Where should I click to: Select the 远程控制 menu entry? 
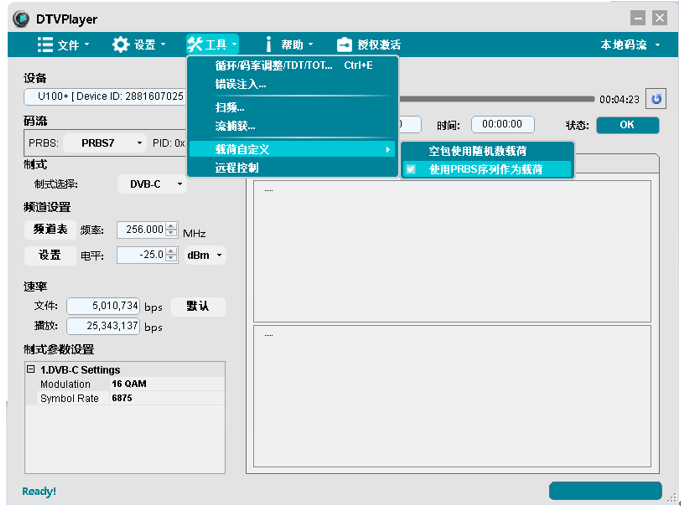(x=292, y=168)
